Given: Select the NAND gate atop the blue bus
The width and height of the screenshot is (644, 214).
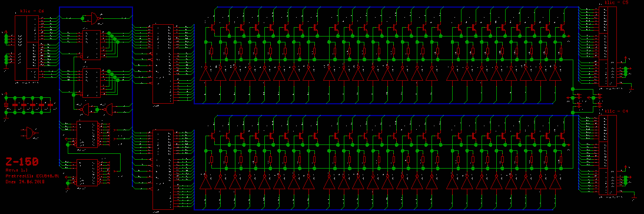Looking at the screenshot, I should [94, 18].
